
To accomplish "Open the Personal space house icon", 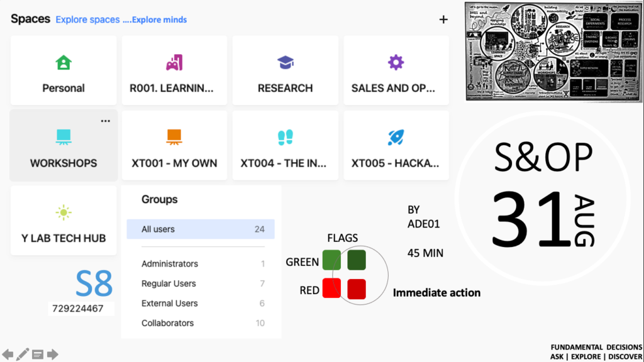I will click(64, 63).
